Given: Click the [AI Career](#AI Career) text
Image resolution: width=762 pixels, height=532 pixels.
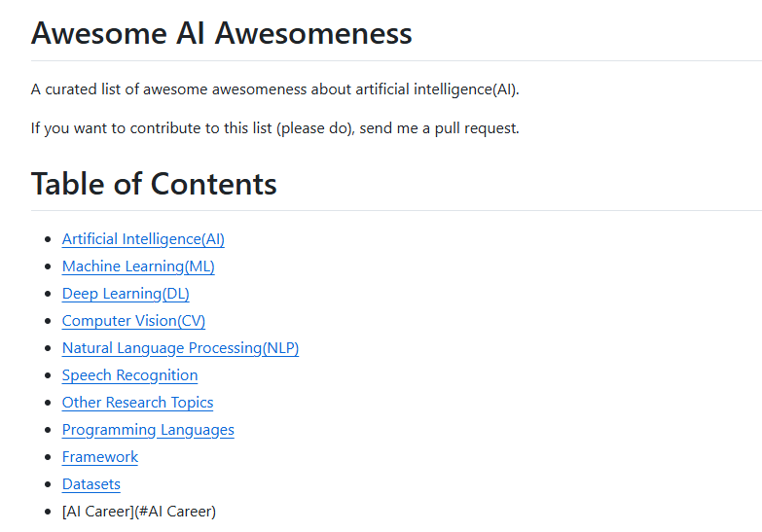Looking at the screenshot, I should pos(139,512).
